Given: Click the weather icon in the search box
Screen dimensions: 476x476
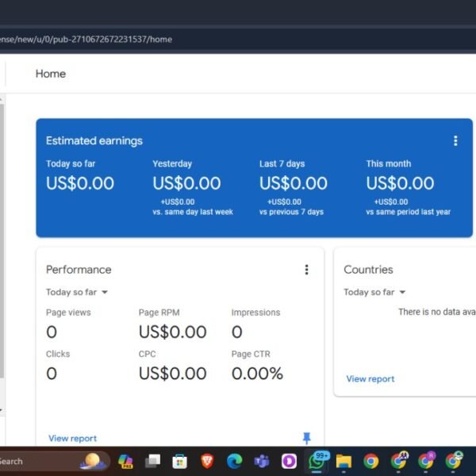Looking at the screenshot, I should [x=93, y=462].
